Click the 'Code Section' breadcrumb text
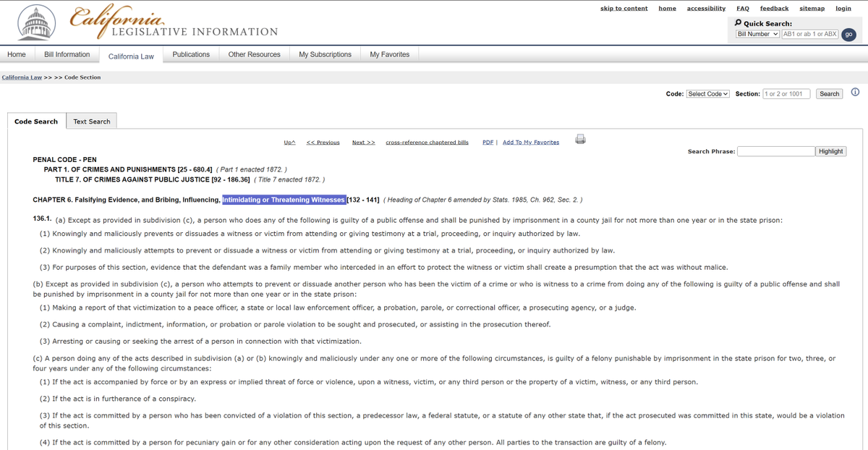Viewport: 868px width, 450px height. [x=82, y=77]
